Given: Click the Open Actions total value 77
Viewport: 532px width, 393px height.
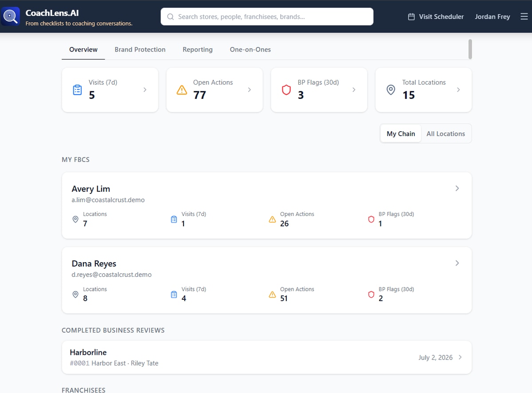Looking at the screenshot, I should tap(199, 95).
